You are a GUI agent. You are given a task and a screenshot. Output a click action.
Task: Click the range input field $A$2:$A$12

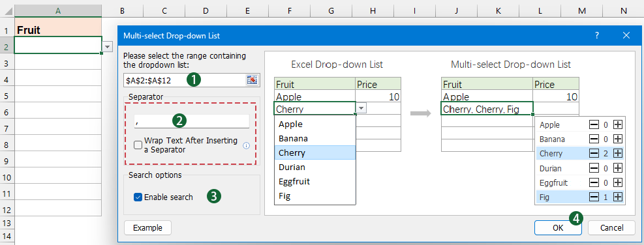pos(185,80)
